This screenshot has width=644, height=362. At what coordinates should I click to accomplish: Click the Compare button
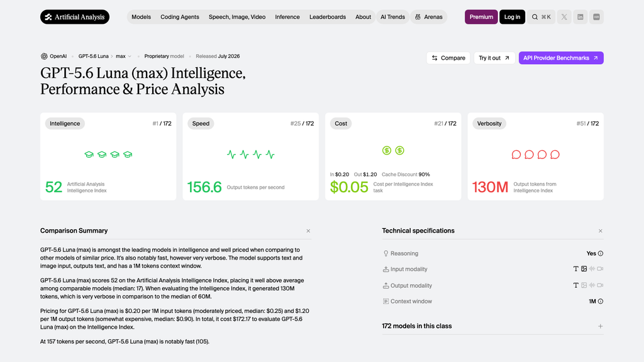pyautogui.click(x=448, y=58)
